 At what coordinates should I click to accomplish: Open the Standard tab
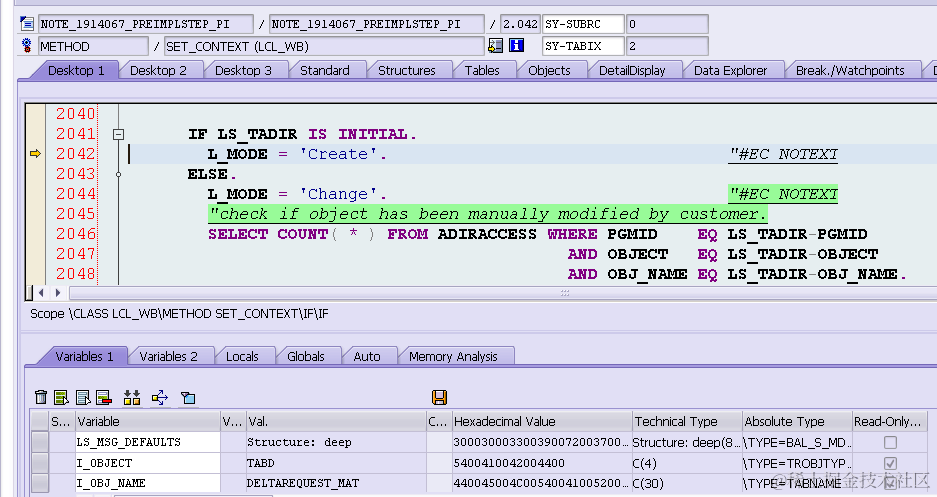324,70
